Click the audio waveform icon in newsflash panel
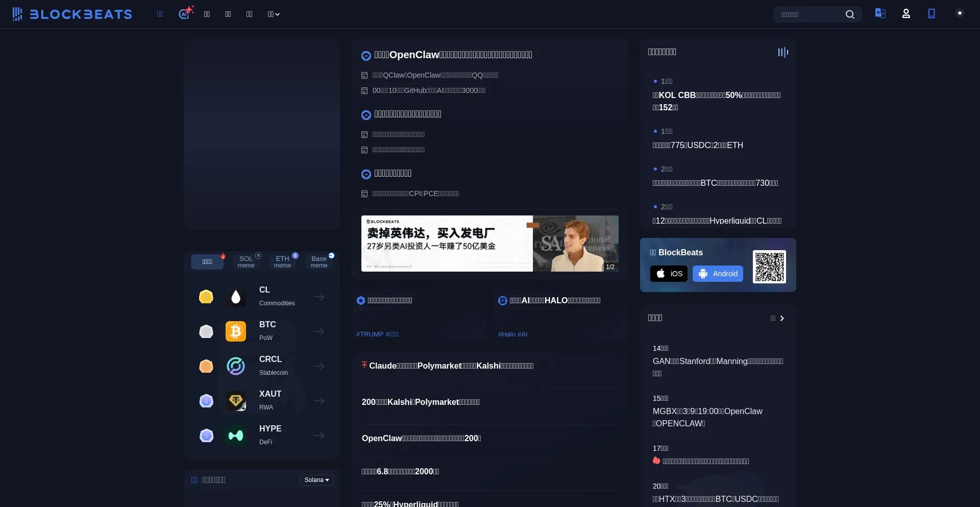This screenshot has width=980, height=507. click(783, 52)
